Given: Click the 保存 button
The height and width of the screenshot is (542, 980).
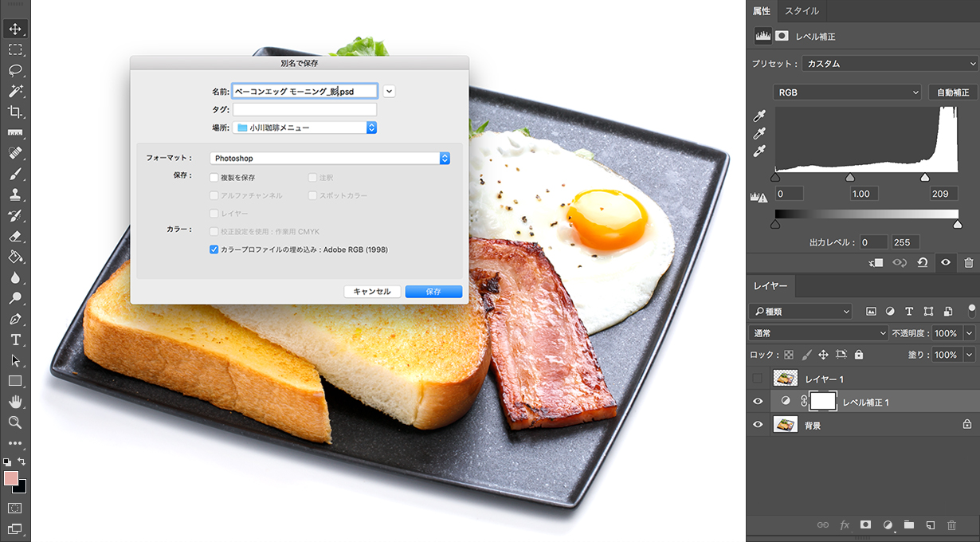Looking at the screenshot, I should pyautogui.click(x=433, y=292).
